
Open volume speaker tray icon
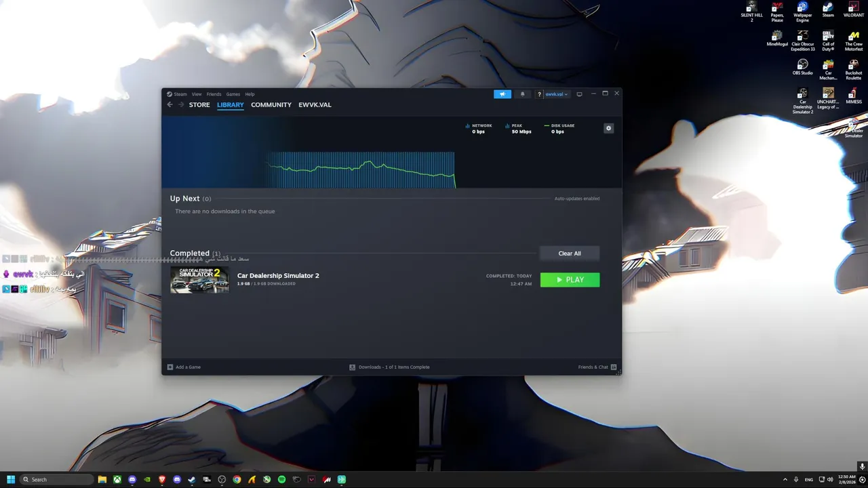(830, 479)
